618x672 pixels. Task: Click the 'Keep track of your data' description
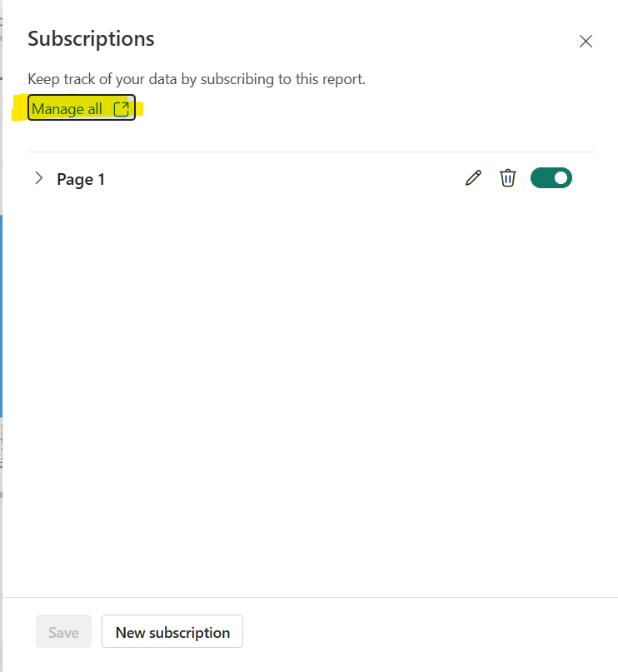197,79
